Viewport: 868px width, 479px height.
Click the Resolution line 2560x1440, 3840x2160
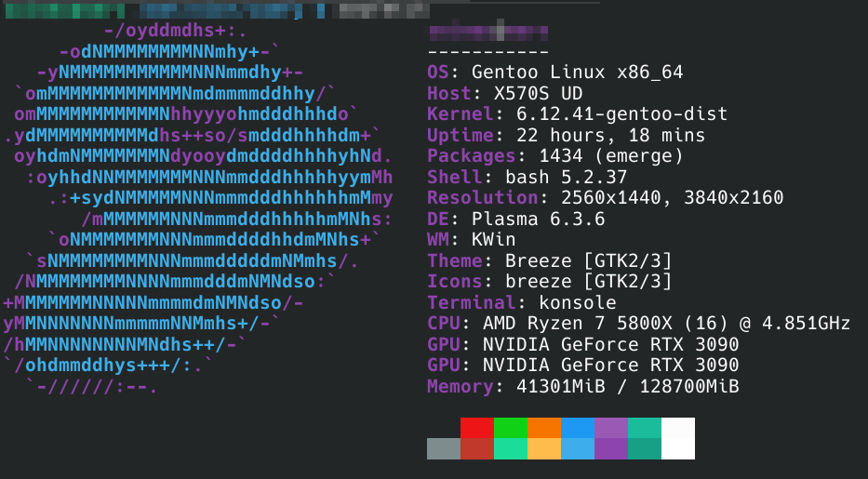point(605,197)
